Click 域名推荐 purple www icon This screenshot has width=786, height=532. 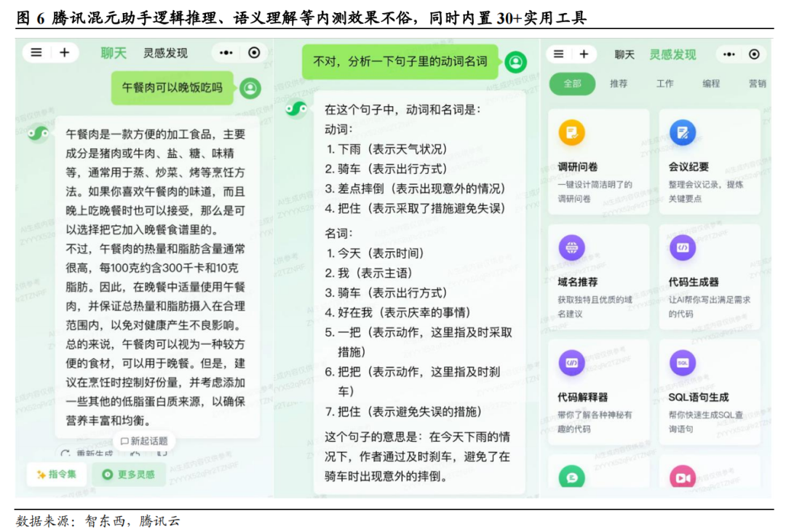point(571,247)
